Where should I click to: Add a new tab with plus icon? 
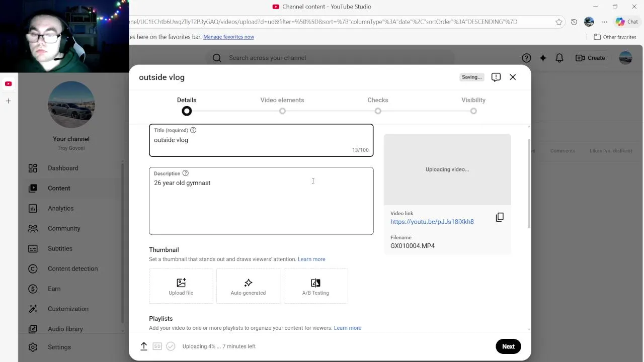[9, 101]
